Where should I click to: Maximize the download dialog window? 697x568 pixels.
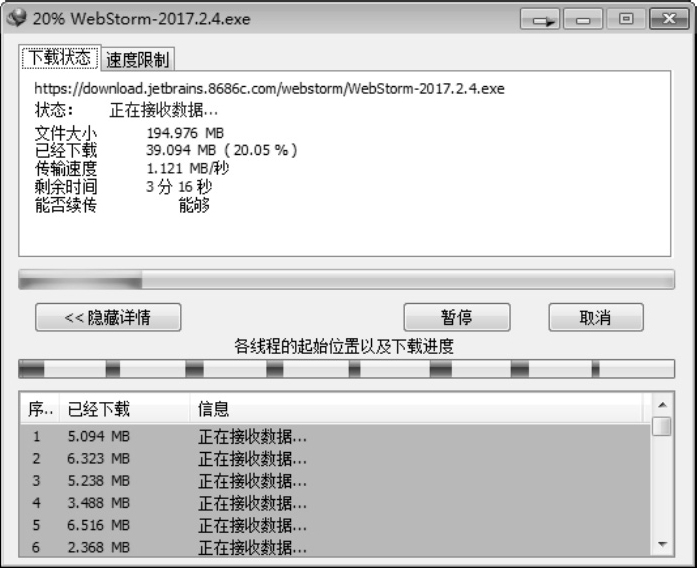coord(623,19)
